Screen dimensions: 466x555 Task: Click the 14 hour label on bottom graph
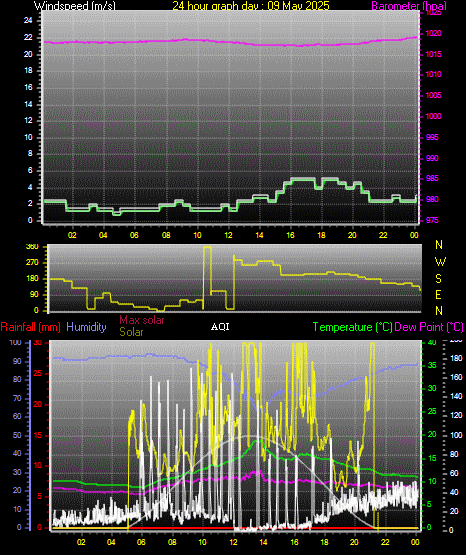[x=263, y=542]
